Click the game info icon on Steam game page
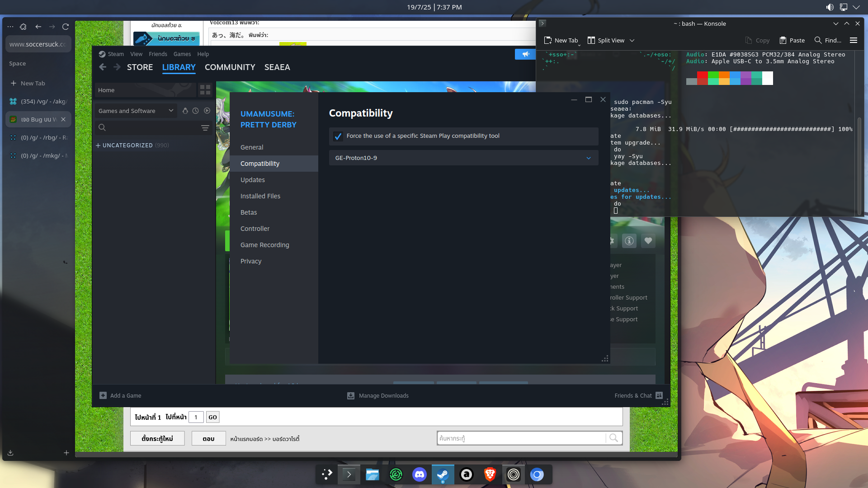The height and width of the screenshot is (488, 868). point(629,241)
